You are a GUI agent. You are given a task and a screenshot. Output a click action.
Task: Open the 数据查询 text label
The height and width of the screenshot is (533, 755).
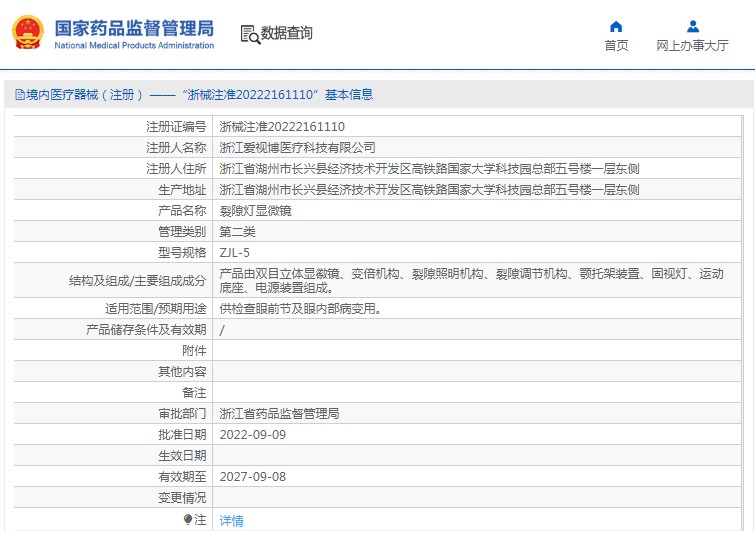287,34
